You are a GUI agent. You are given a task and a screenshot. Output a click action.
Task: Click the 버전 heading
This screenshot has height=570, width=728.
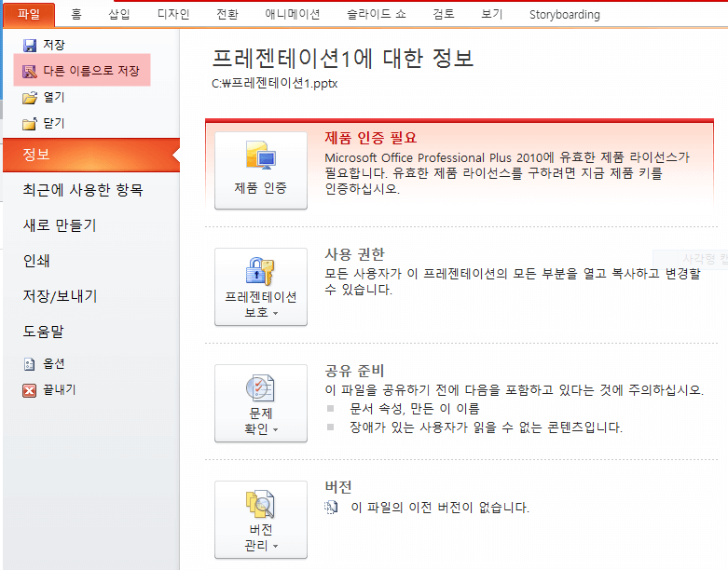338,487
